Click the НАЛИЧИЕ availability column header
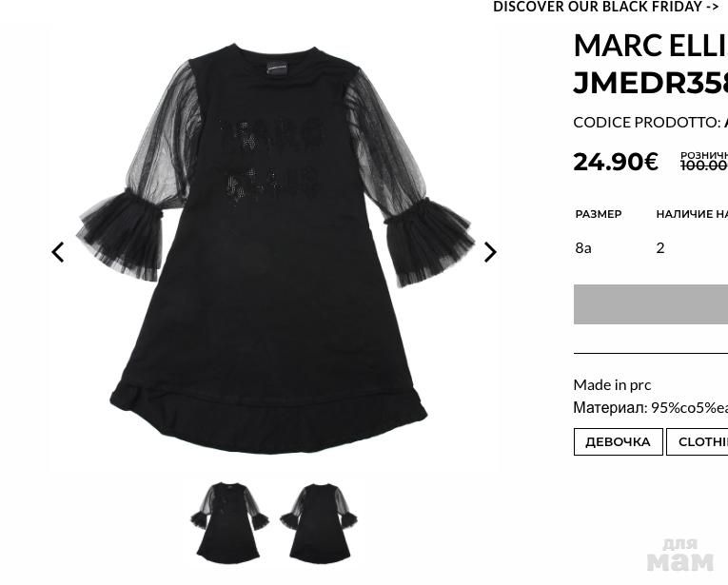Screen dimensions: 728x585 tap(692, 214)
